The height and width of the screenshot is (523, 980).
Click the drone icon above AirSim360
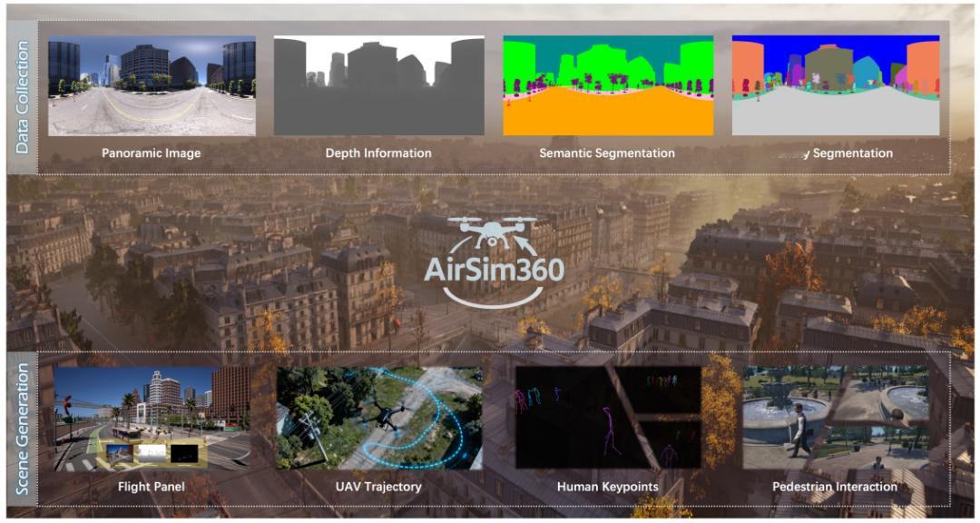click(x=493, y=234)
